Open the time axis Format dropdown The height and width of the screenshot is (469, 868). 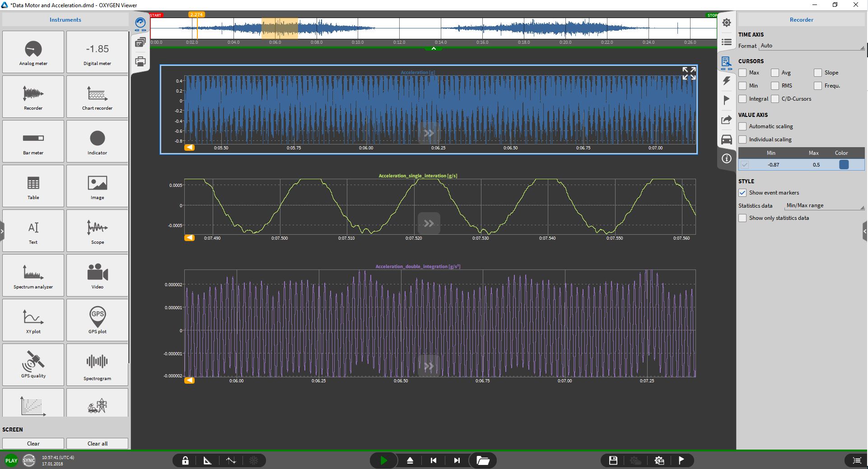812,46
